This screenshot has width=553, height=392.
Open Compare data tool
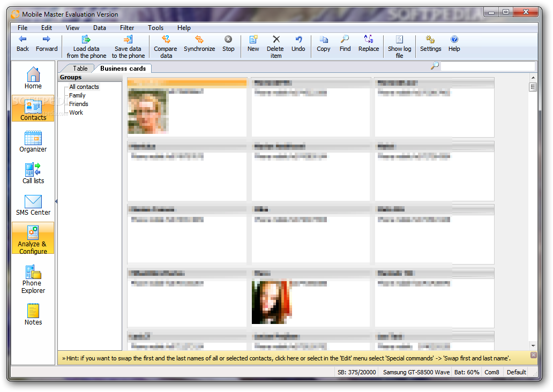point(166,47)
